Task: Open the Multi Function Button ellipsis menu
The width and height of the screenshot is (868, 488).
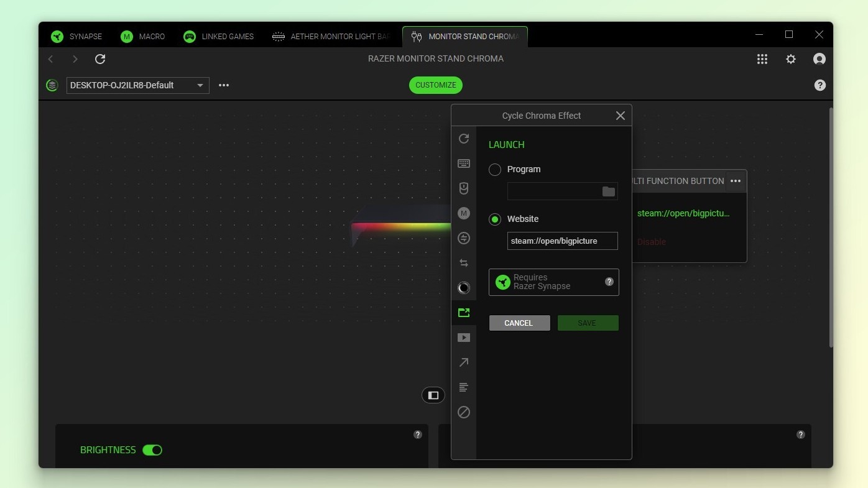Action: [x=736, y=181]
